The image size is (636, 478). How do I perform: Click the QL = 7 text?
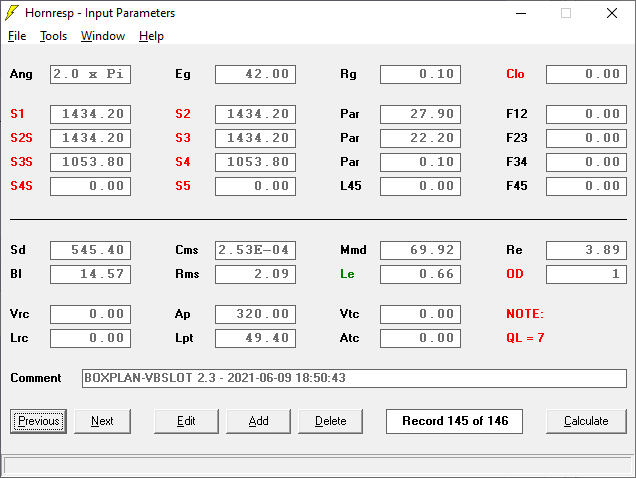tap(525, 338)
